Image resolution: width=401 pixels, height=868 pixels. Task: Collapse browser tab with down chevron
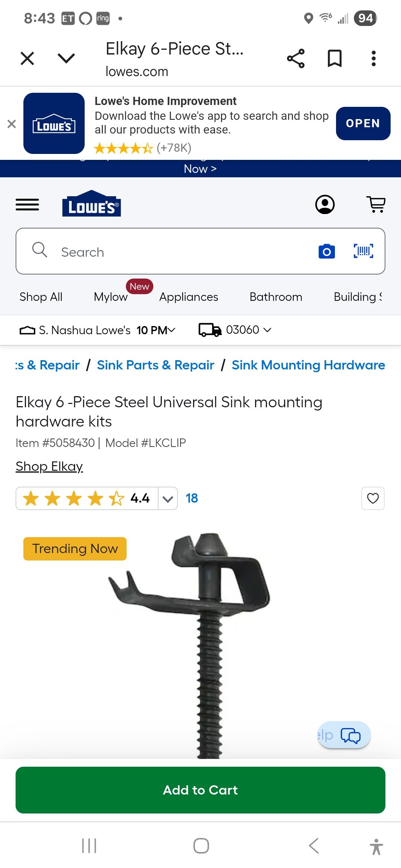(x=66, y=58)
